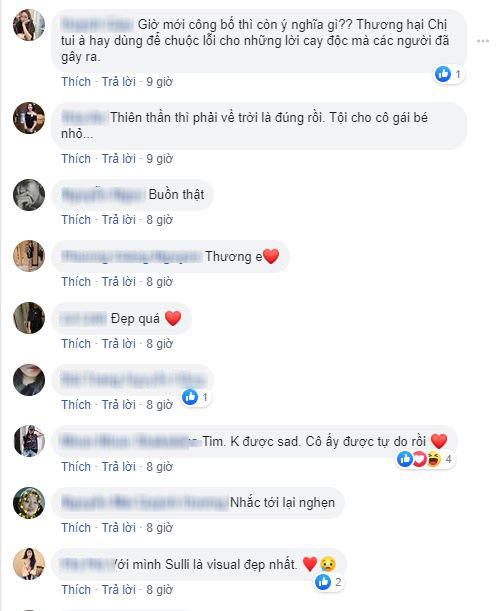
Task: Like the 'Buồn thật' comment via Thích
Action: 76,220
